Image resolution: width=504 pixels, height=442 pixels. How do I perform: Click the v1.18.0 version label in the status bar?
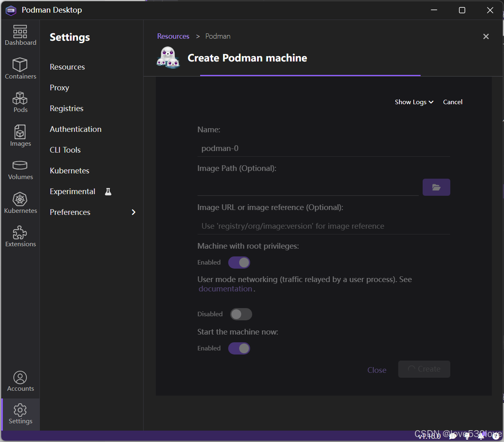[430, 436]
